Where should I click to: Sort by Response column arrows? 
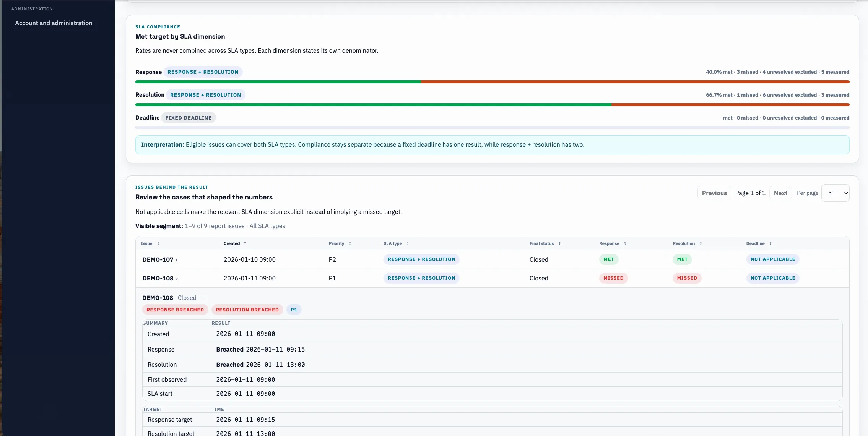[x=625, y=243]
